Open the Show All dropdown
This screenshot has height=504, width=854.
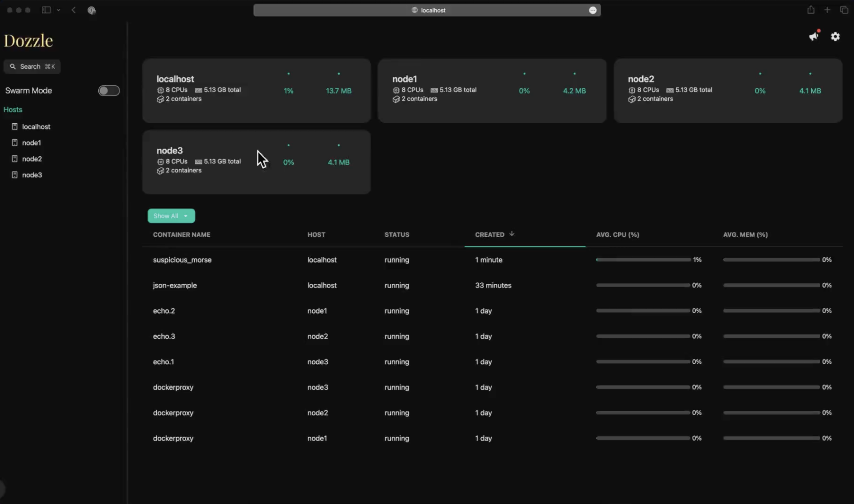point(171,216)
